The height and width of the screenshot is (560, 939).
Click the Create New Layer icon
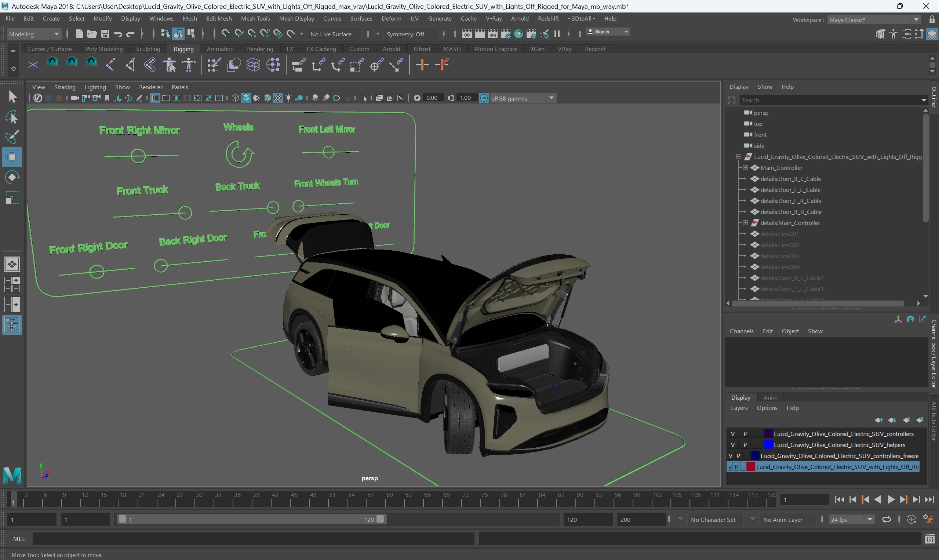point(906,420)
